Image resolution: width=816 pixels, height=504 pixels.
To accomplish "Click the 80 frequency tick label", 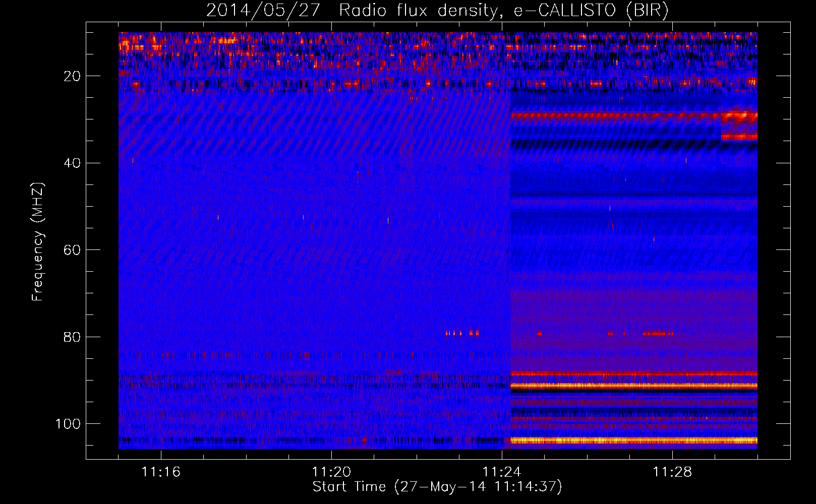I will point(73,337).
